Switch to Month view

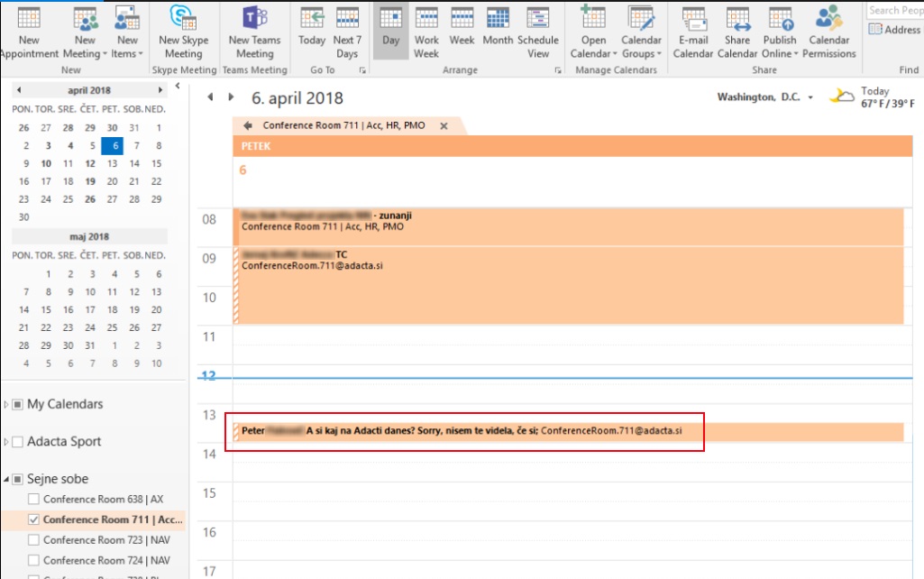pyautogui.click(x=498, y=32)
